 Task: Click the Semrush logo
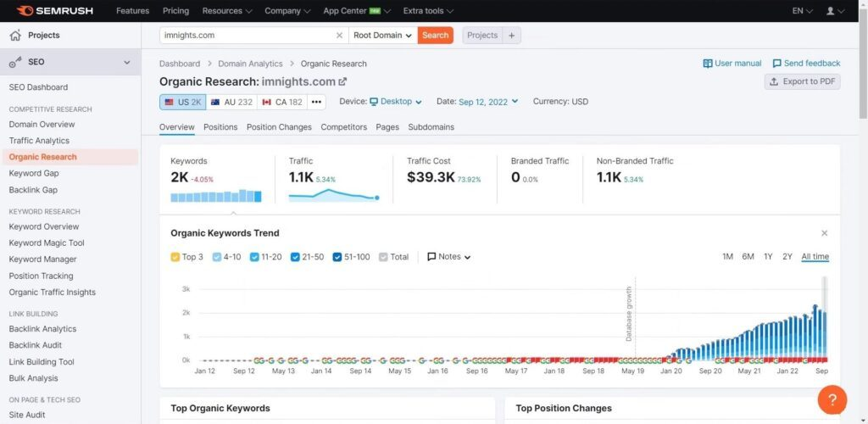[x=54, y=10]
